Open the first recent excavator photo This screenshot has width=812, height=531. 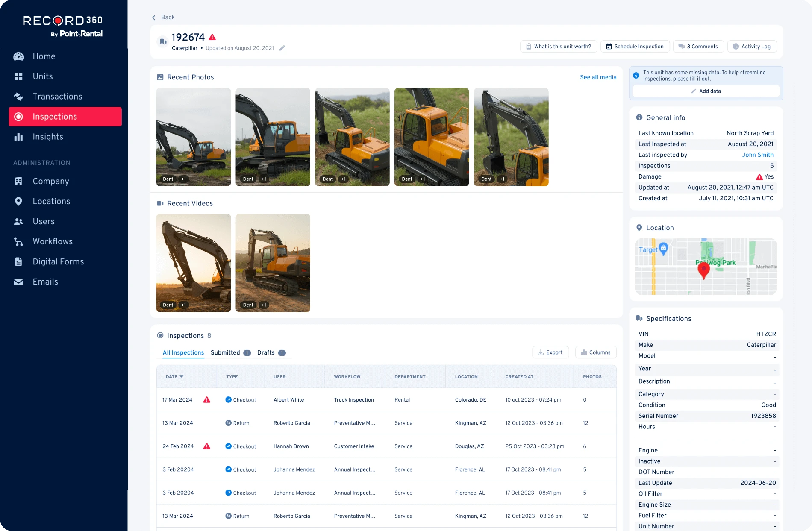point(193,137)
